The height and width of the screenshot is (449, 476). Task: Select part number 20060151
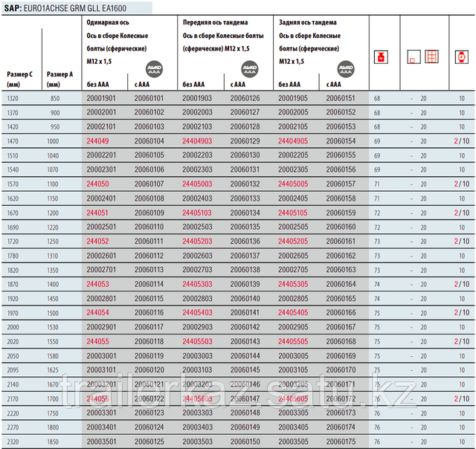click(x=341, y=98)
